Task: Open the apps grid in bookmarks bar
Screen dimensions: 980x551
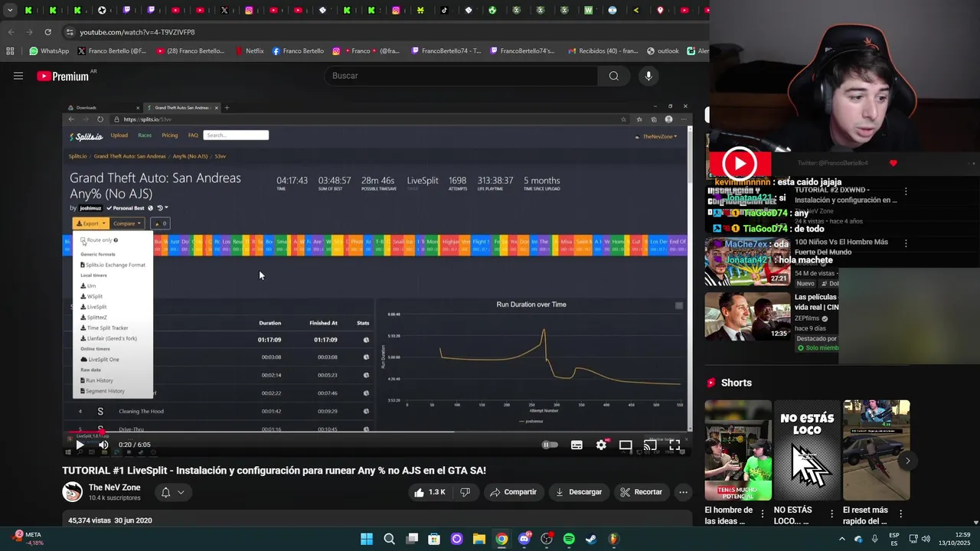Action: [x=10, y=51]
